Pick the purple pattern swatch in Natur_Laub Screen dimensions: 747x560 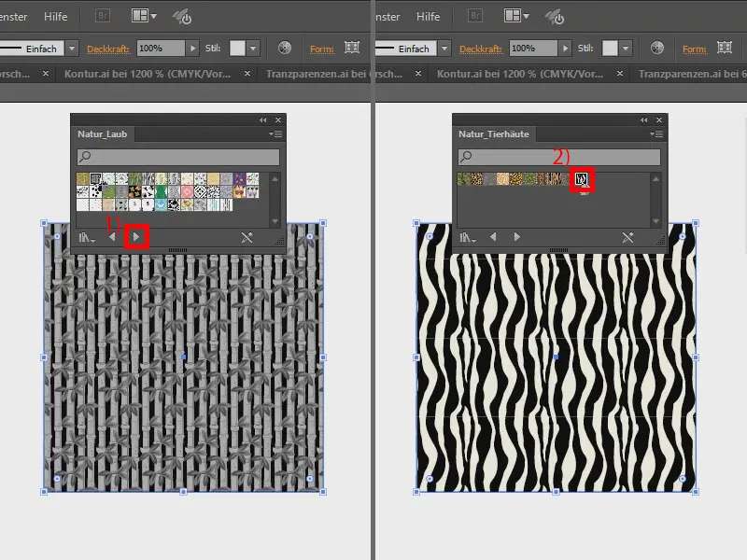(240, 179)
